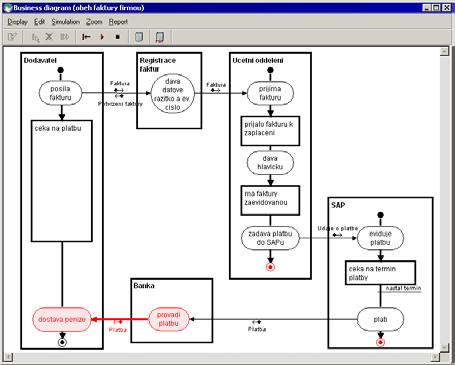Start simulation with the play arrow button
This screenshot has width=455, height=365.
tap(102, 37)
